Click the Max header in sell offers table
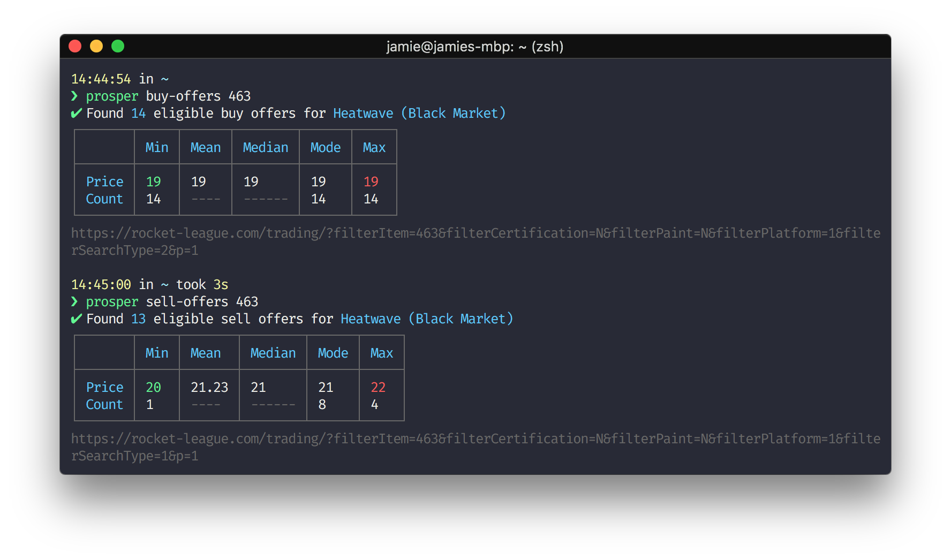Image resolution: width=951 pixels, height=560 pixels. click(x=382, y=353)
